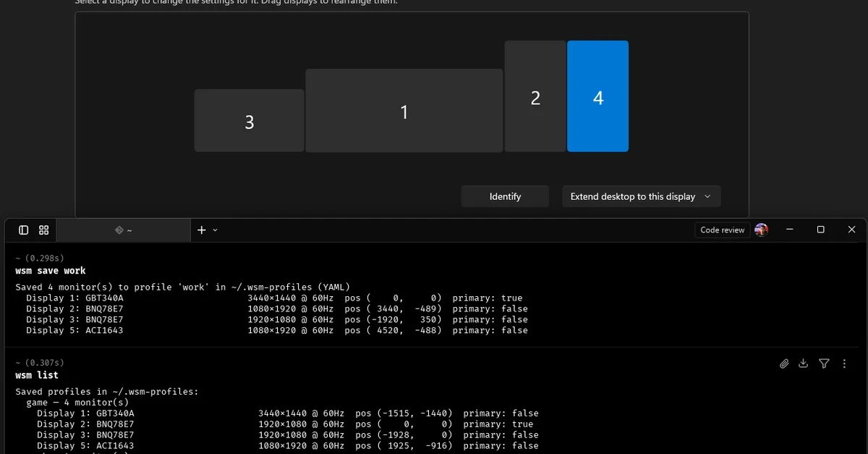Click the paperclip attach icon on block
868x454 pixels.
click(784, 363)
